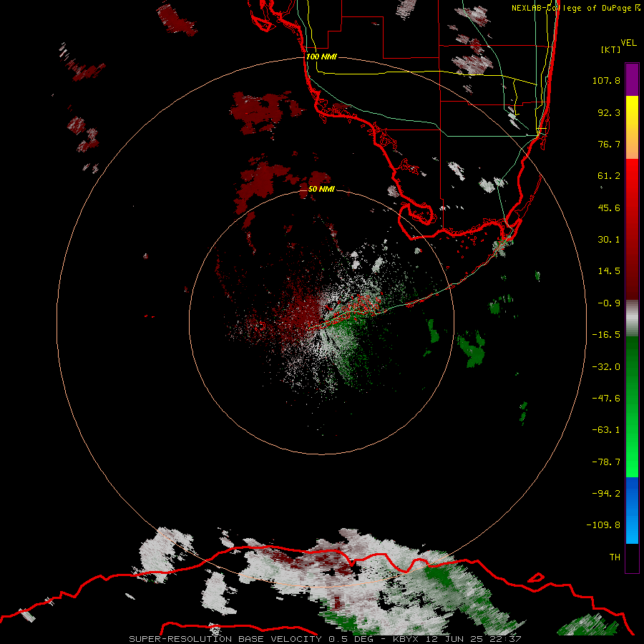Select the -78.7 legend value
644x644 pixels.
coord(606,462)
